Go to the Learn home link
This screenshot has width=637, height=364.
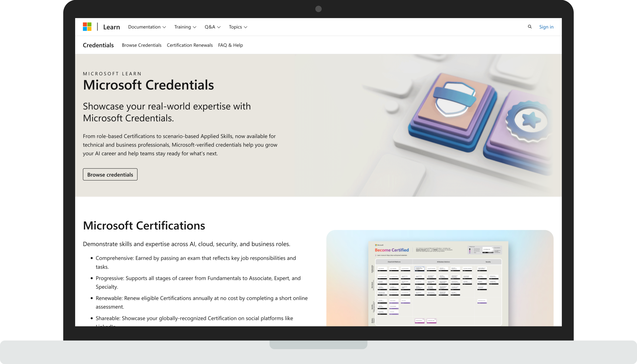(x=111, y=27)
